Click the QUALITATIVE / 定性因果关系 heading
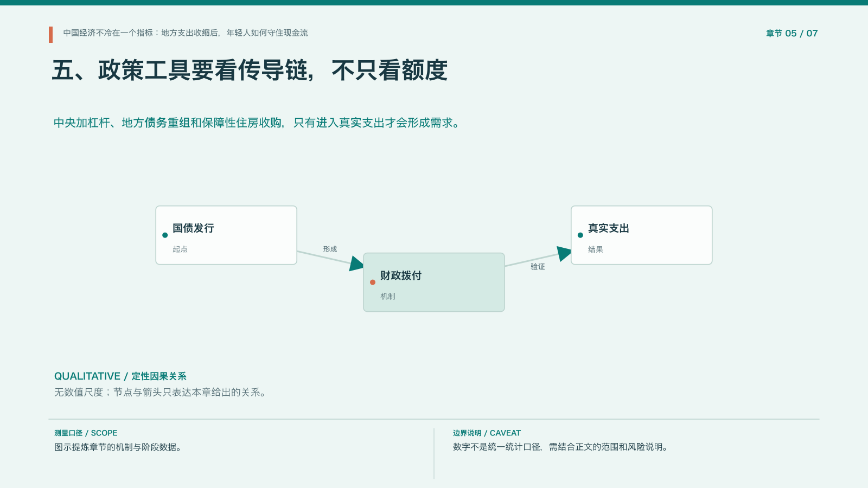The width and height of the screenshot is (868, 488). pyautogui.click(x=120, y=376)
